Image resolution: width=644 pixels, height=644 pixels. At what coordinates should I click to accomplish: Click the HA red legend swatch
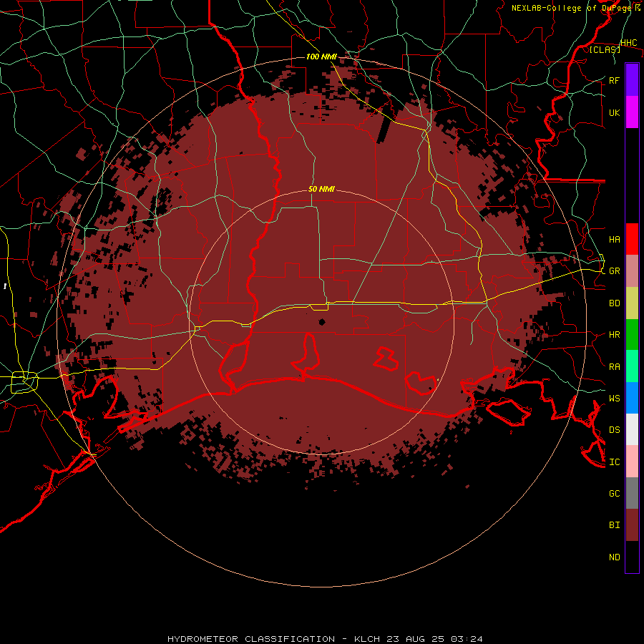click(632, 239)
